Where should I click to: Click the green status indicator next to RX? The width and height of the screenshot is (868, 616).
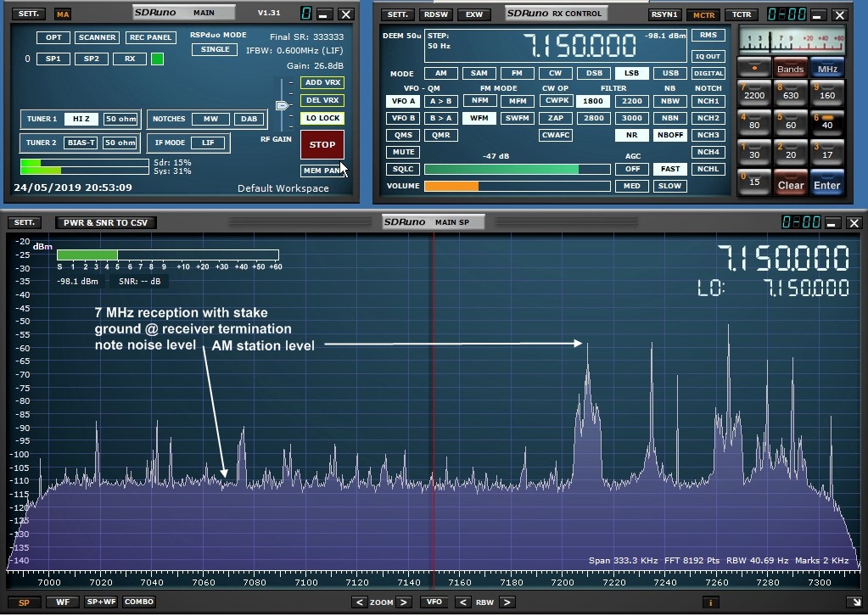click(157, 59)
